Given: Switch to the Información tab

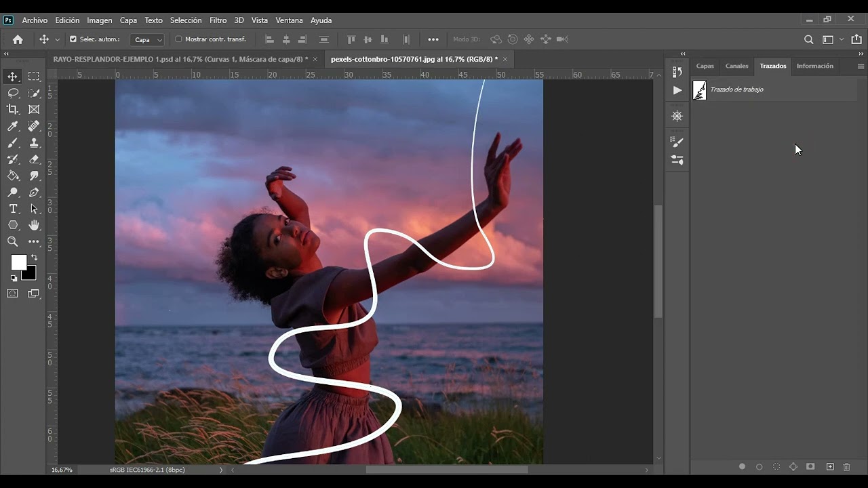Looking at the screenshot, I should click(814, 66).
